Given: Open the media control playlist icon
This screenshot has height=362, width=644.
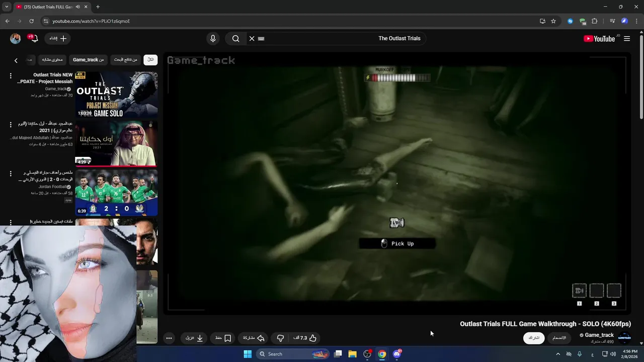Looking at the screenshot, I should 612,21.
